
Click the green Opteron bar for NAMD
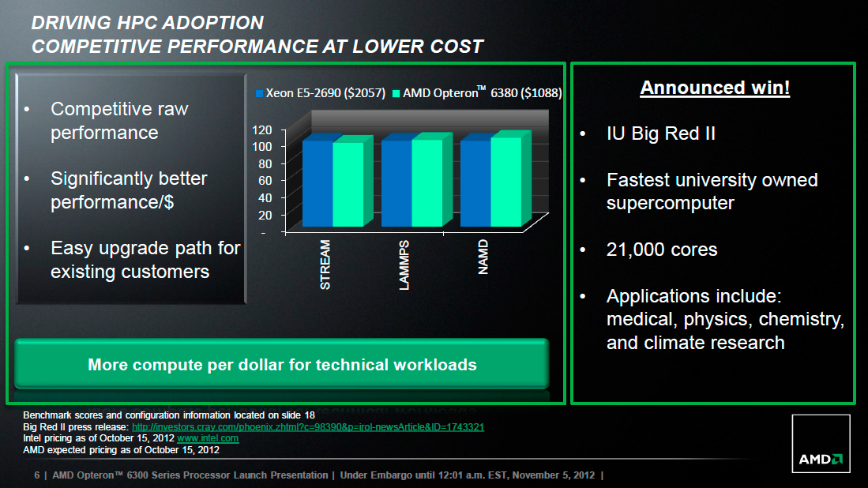(x=506, y=182)
